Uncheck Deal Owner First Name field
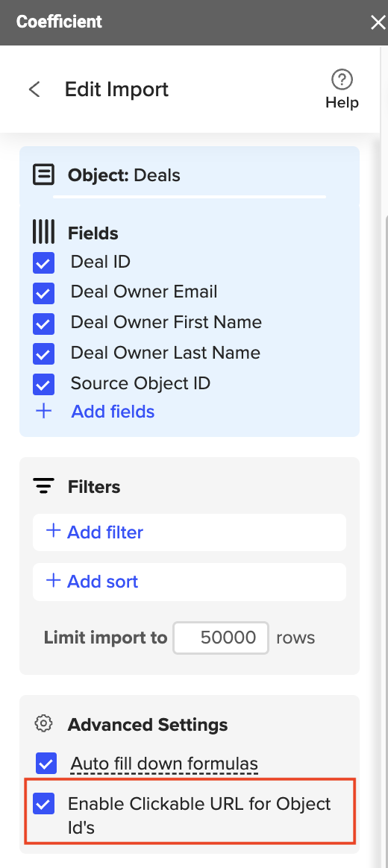The height and width of the screenshot is (868, 388). click(x=44, y=324)
